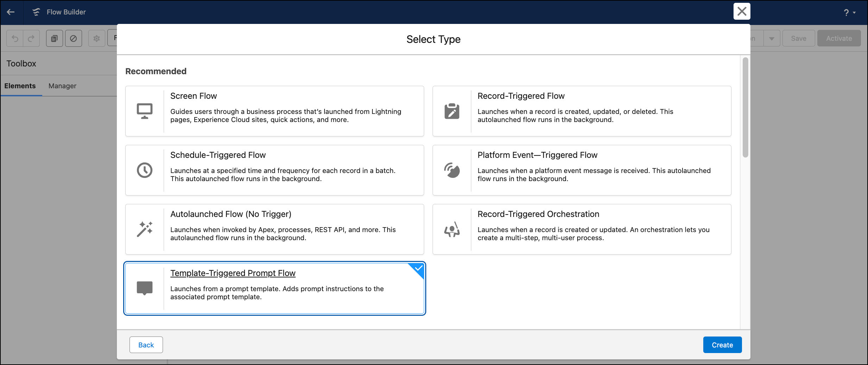Click the dialog's vertical scrollbar thumb
This screenshot has width=868, height=365.
point(745,107)
